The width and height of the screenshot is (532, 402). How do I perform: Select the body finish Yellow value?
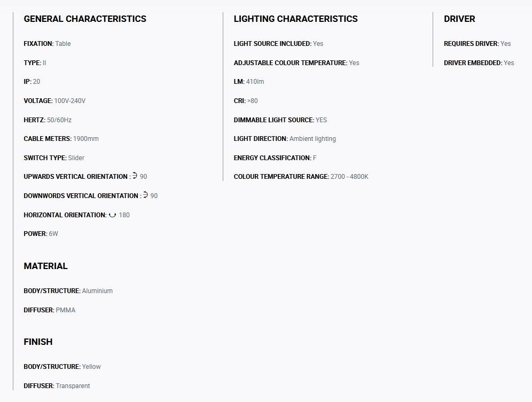tap(91, 367)
